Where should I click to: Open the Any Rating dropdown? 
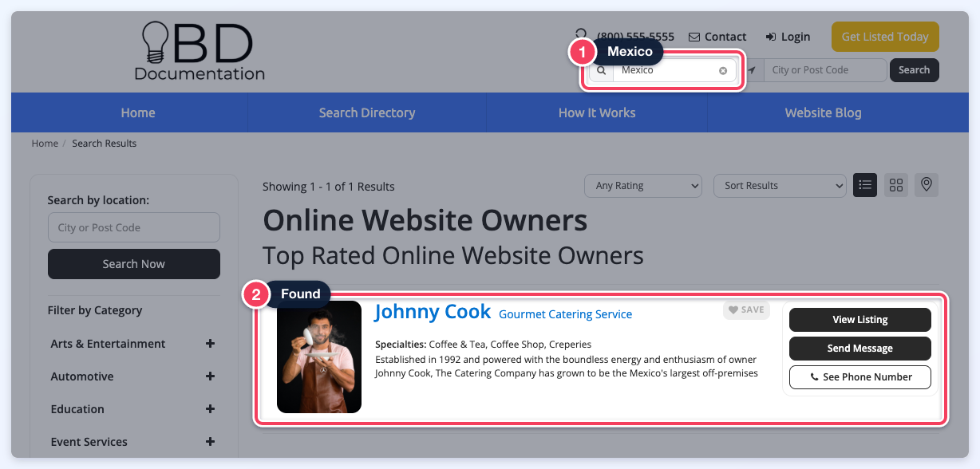pos(643,186)
